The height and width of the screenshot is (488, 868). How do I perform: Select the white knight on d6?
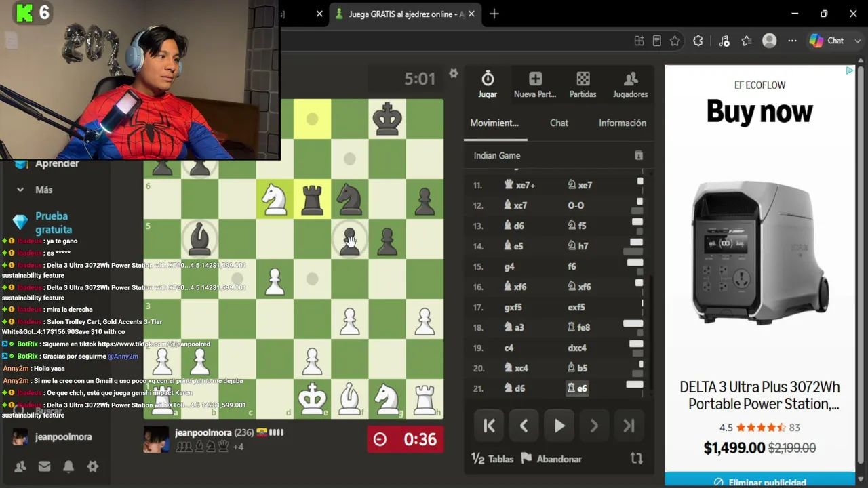[x=275, y=199]
